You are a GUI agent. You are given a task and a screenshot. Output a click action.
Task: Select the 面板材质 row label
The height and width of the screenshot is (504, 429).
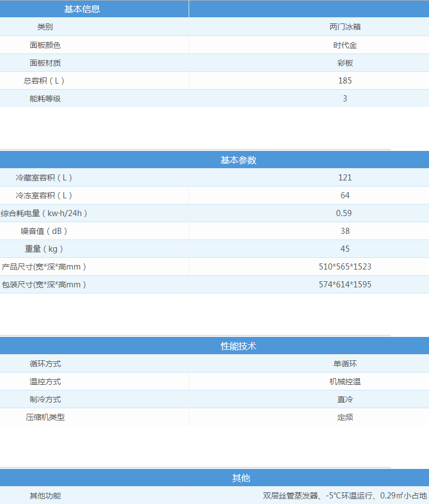pos(45,63)
